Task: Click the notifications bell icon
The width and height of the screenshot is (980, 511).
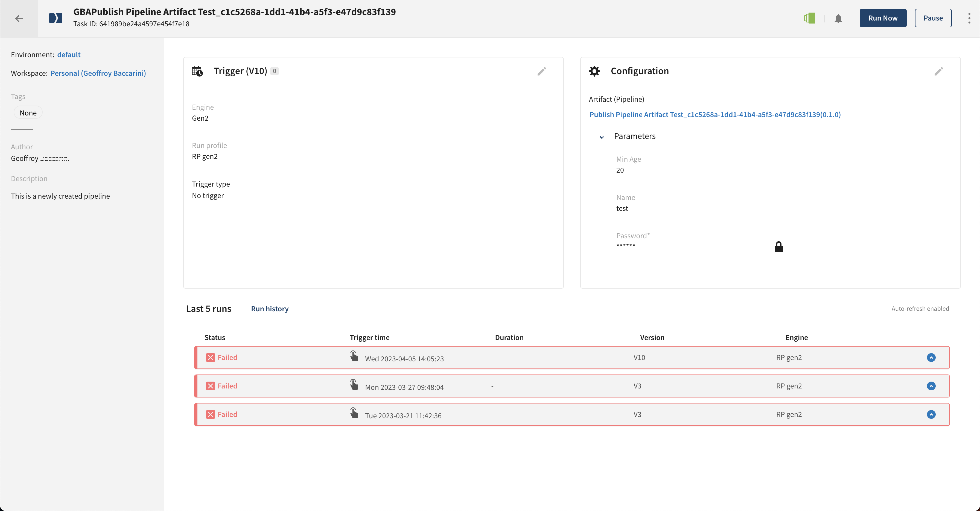Action: pyautogui.click(x=838, y=18)
